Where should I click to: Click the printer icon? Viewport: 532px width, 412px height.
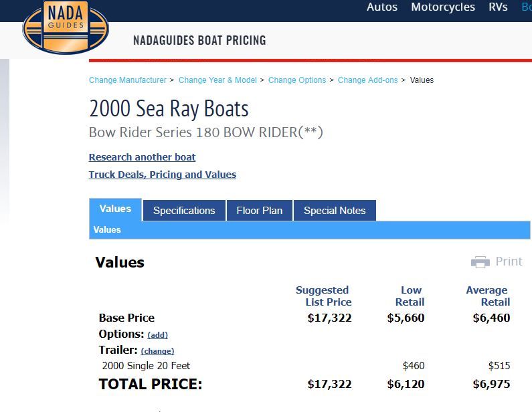click(x=480, y=262)
